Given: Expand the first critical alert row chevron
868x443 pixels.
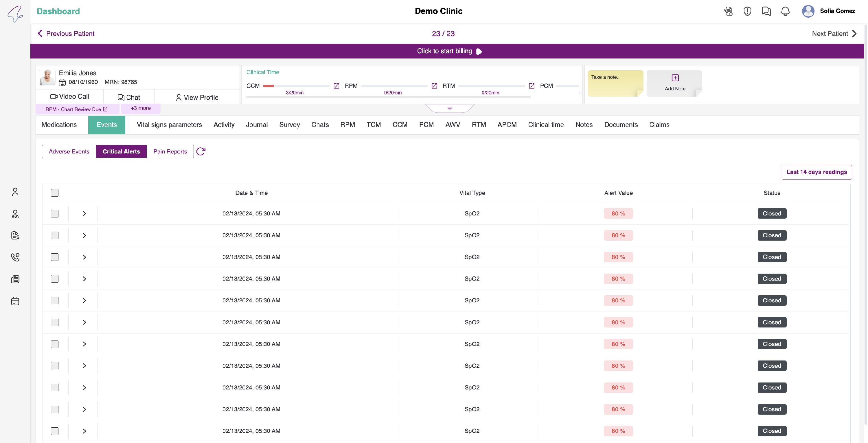Looking at the screenshot, I should coord(84,213).
